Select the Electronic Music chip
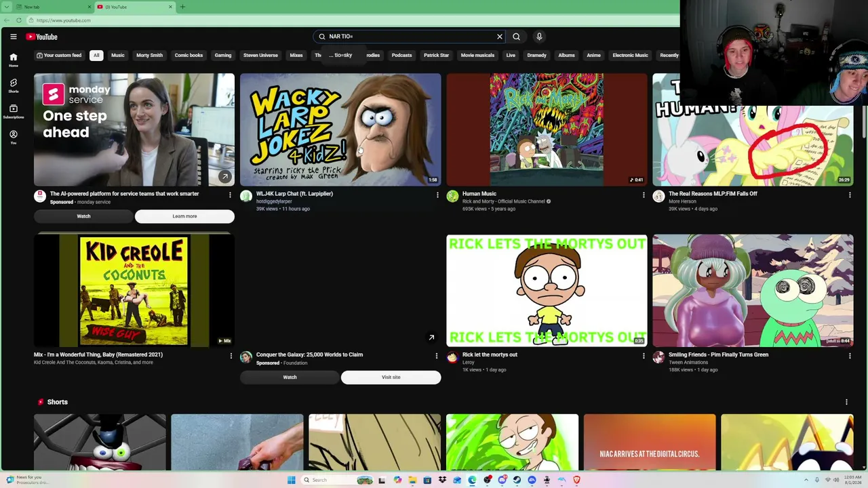This screenshot has height=488, width=868. (x=630, y=56)
